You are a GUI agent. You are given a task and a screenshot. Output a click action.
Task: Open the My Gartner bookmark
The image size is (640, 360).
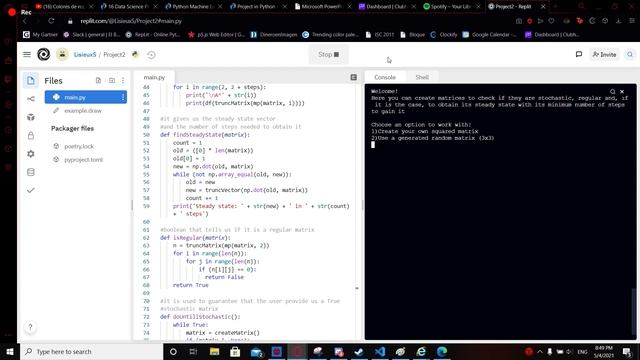pyautogui.click(x=40, y=35)
